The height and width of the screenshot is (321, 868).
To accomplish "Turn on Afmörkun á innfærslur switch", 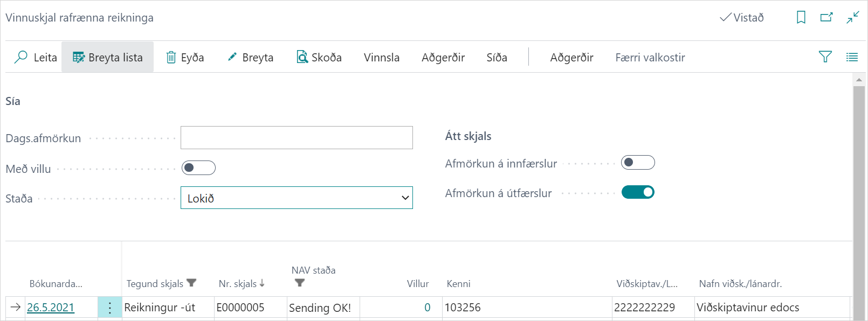I will pos(638,163).
